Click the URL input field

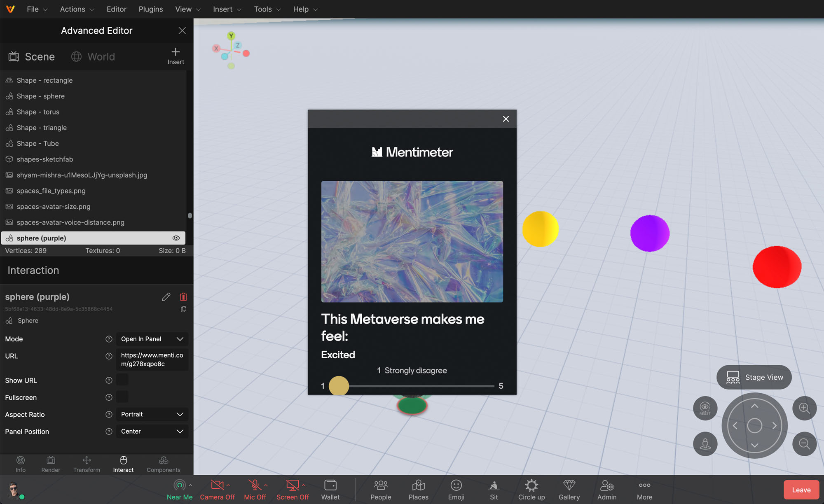pyautogui.click(x=152, y=359)
